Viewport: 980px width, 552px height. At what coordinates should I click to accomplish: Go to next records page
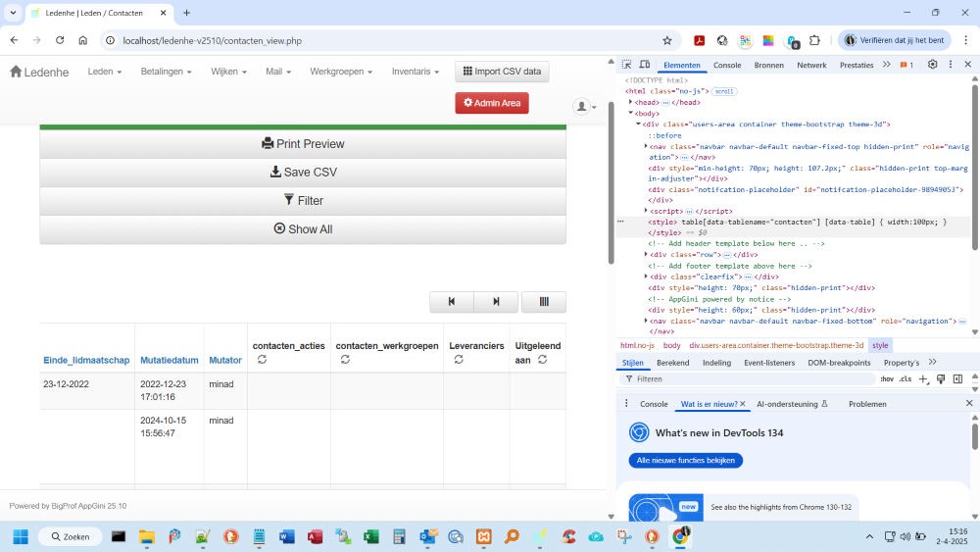496,302
